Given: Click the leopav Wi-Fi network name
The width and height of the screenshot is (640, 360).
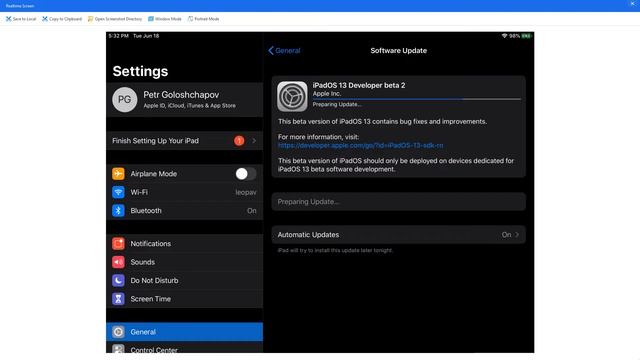Looking at the screenshot, I should (x=246, y=192).
